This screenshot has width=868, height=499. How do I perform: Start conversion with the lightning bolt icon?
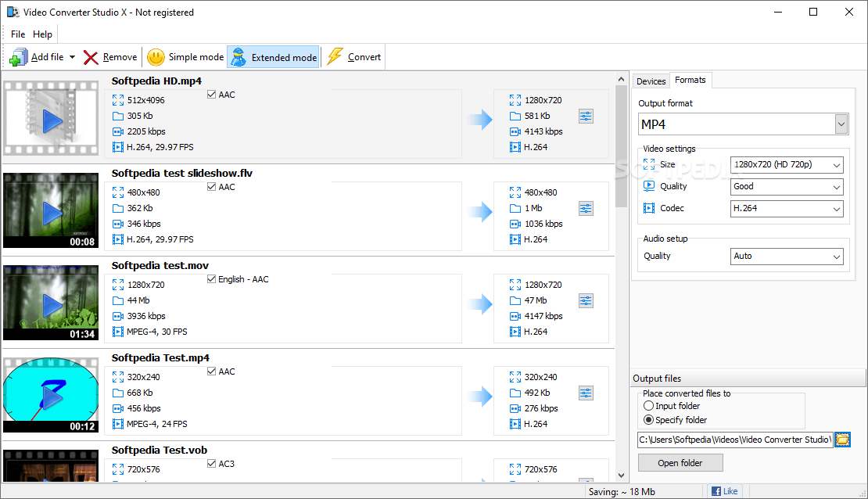coord(335,56)
